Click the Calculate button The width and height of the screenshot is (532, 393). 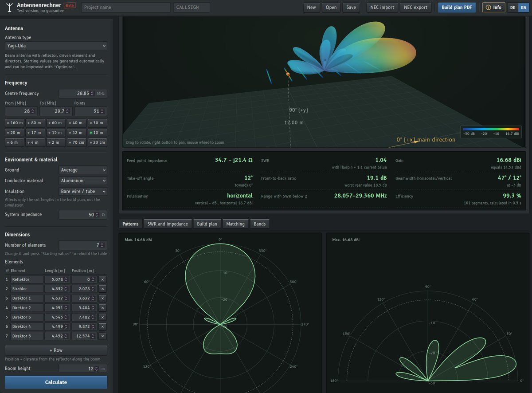[x=56, y=382]
